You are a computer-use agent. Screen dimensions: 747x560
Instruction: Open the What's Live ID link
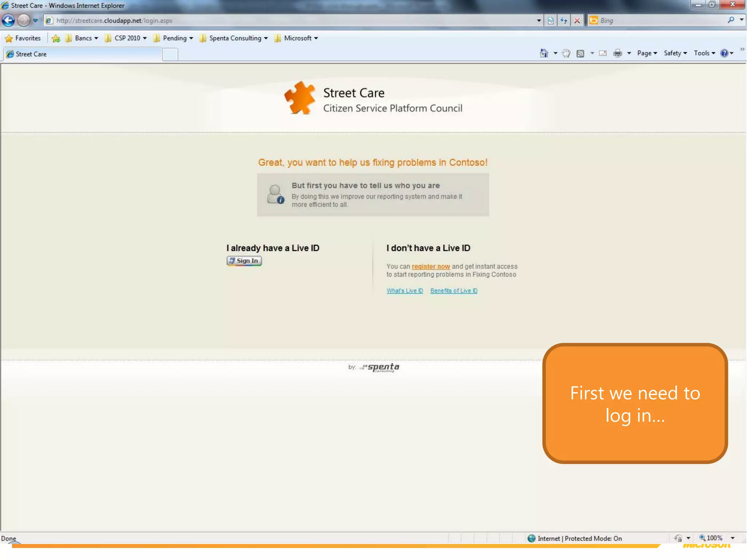click(x=405, y=291)
